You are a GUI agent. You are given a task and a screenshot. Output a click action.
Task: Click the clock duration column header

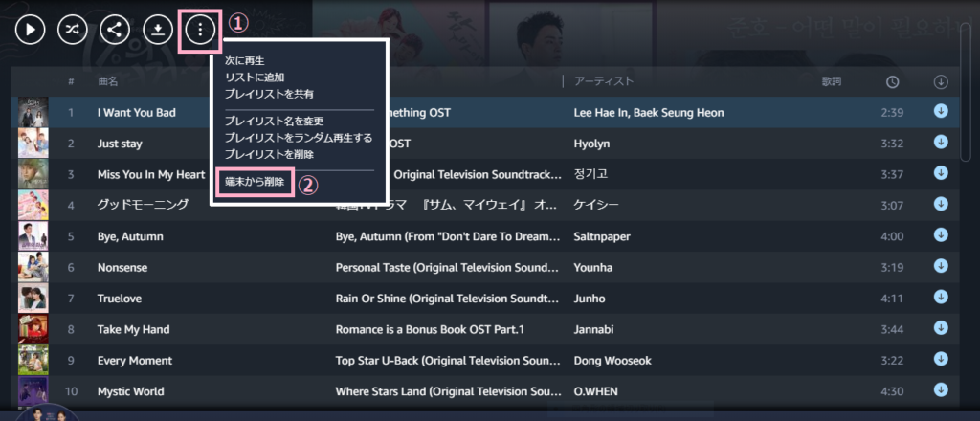[x=893, y=82]
